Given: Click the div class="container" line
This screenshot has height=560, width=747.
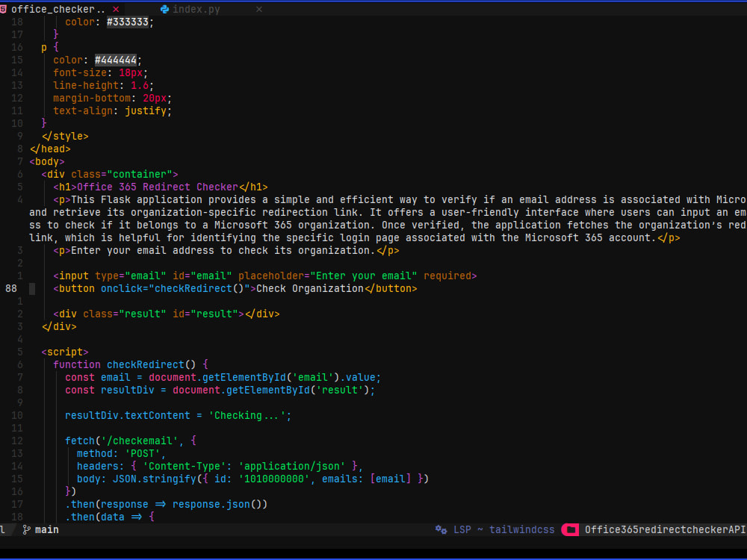Looking at the screenshot, I should click(110, 174).
